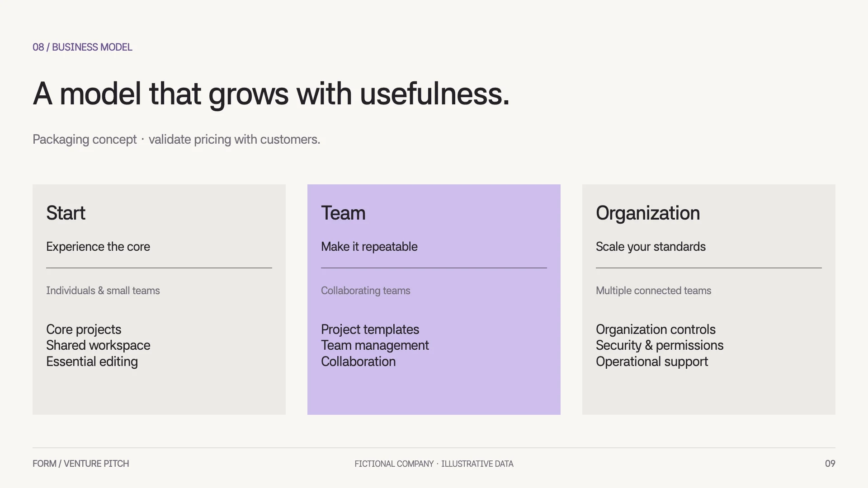
Task: Select the 'Organization' card title
Action: click(648, 213)
